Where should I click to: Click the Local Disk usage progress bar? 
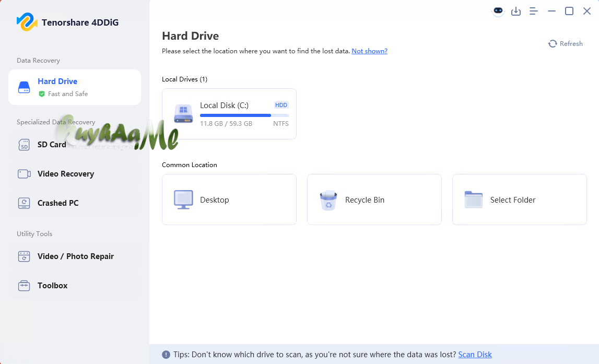point(244,115)
